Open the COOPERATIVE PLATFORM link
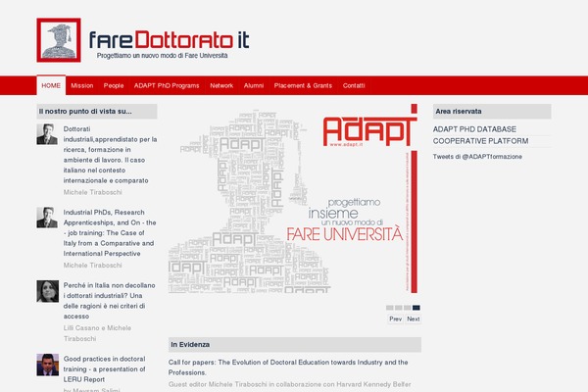588x392 pixels. pyautogui.click(x=480, y=141)
